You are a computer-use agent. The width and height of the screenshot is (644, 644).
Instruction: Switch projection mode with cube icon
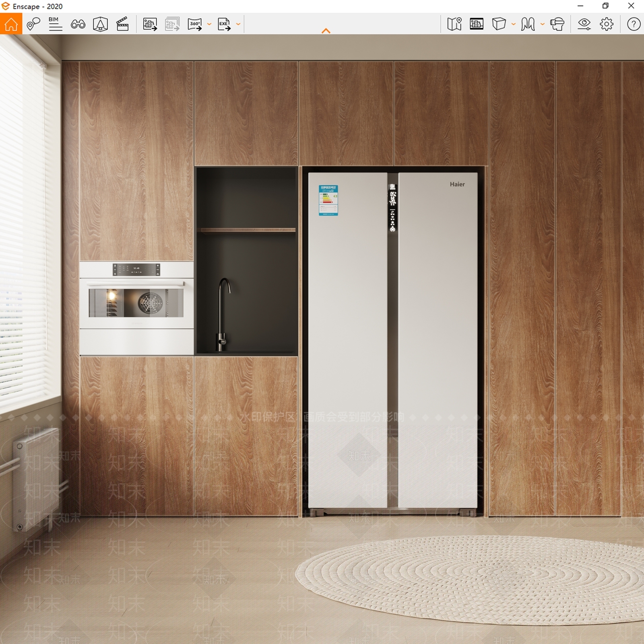click(499, 24)
